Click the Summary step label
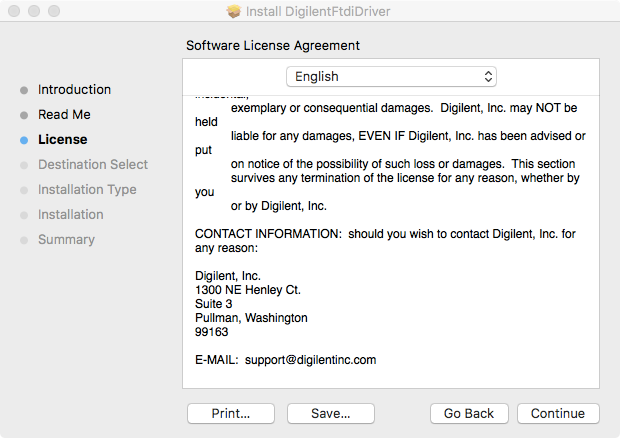 (x=66, y=240)
